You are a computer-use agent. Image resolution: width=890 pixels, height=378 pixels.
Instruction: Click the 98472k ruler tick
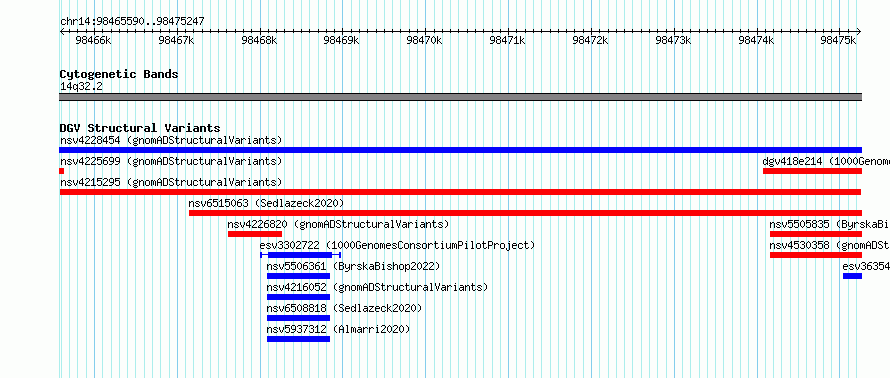tap(591, 40)
